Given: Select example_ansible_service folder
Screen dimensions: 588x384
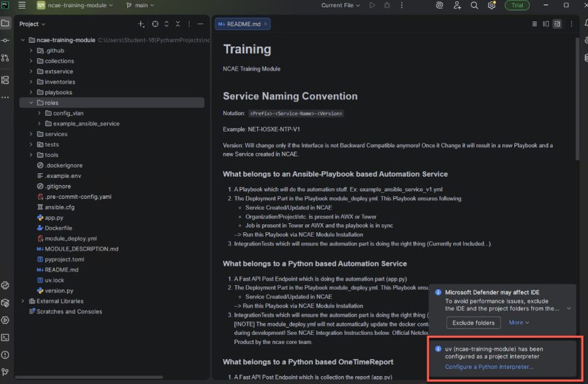Looking at the screenshot, I should coord(82,124).
